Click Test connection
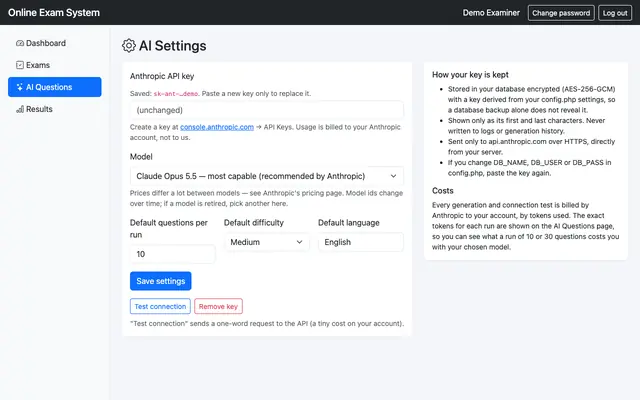640x400 pixels. (160, 307)
